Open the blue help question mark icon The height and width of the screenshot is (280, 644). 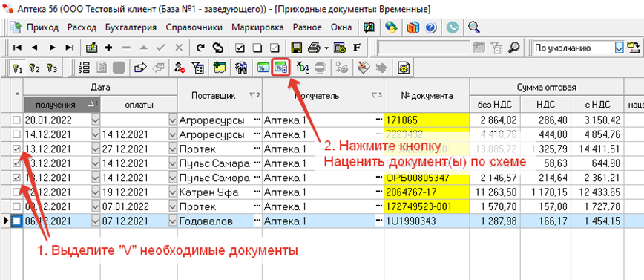(x=430, y=27)
